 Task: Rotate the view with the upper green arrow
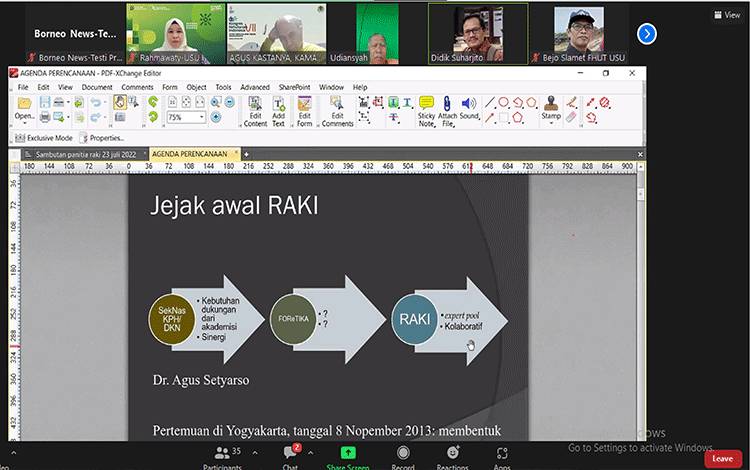point(153,101)
